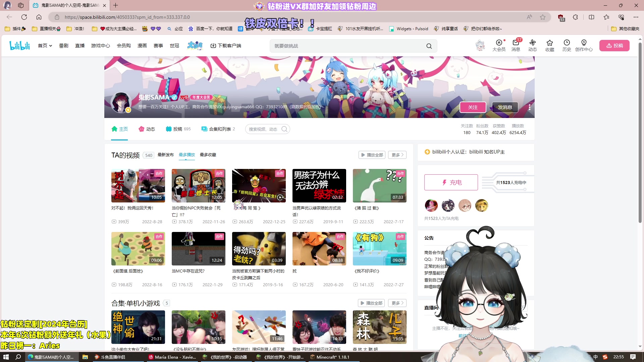Screen dimensions: 644x362
Task: Click the search magnifier in the top search bar
Action: coord(429,46)
